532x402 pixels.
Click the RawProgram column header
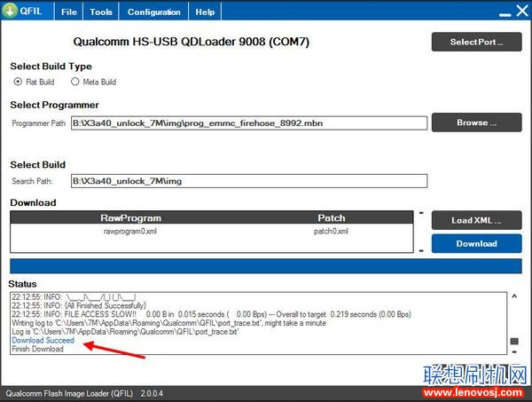click(130, 218)
